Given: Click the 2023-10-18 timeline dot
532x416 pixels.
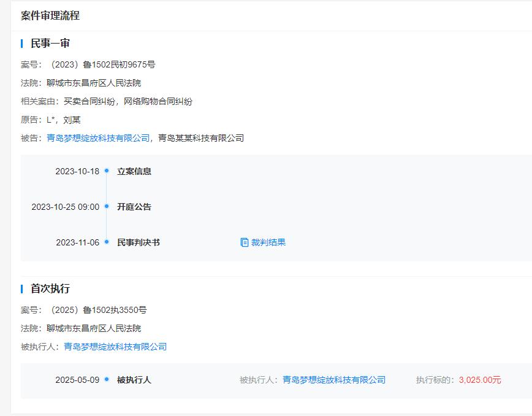Looking at the screenshot, I should (x=107, y=171).
